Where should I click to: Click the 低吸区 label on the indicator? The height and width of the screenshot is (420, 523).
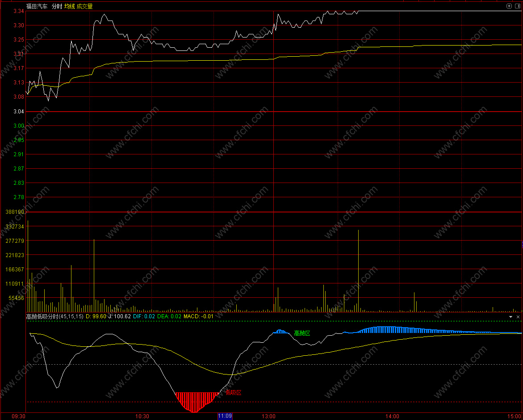click(x=234, y=392)
